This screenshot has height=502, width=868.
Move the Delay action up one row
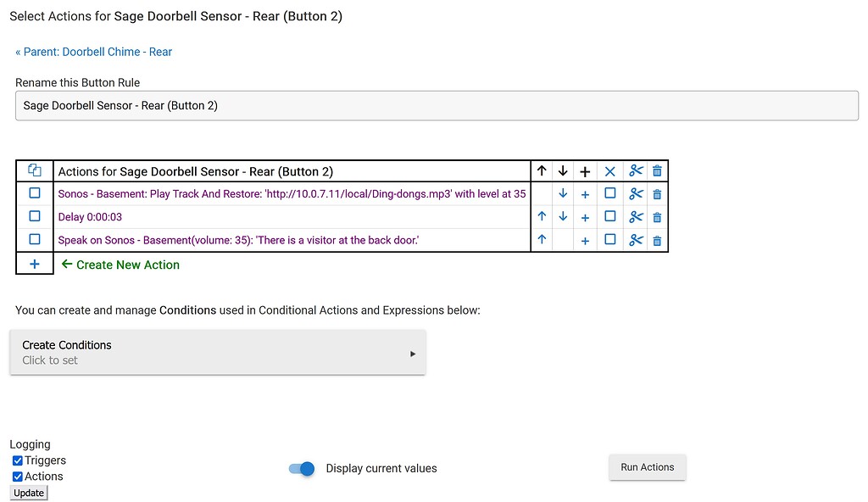click(x=542, y=216)
